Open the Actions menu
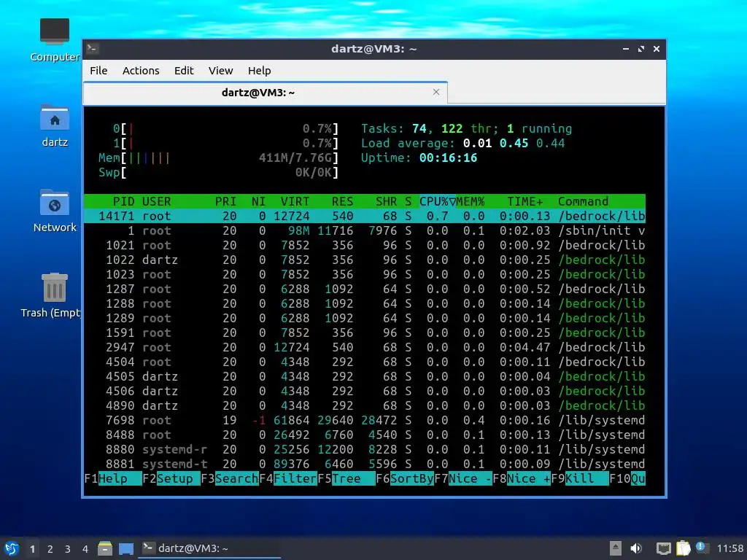Screen dimensions: 747x560 pos(141,71)
